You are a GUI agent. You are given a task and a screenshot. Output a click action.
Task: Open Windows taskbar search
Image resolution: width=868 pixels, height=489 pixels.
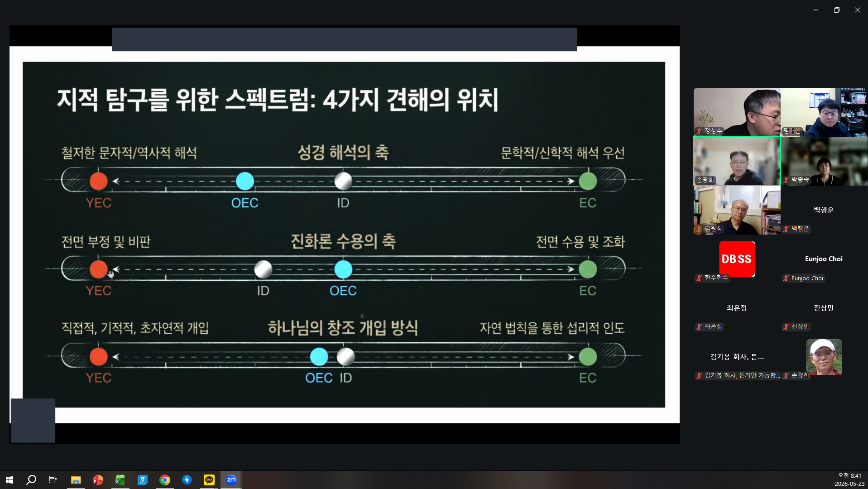click(31, 480)
